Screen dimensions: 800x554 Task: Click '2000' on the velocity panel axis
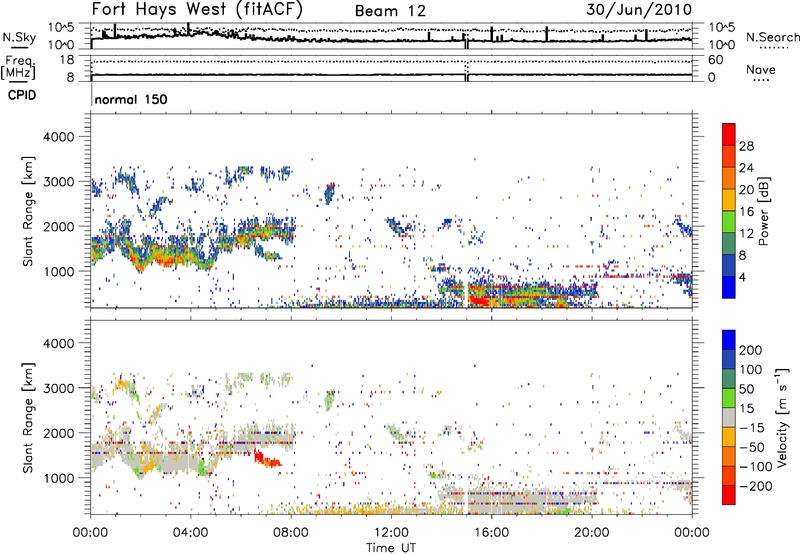click(x=58, y=433)
